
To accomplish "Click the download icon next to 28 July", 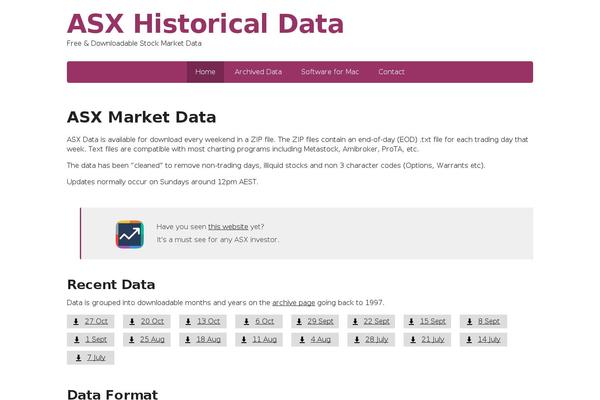I will click(x=357, y=340).
